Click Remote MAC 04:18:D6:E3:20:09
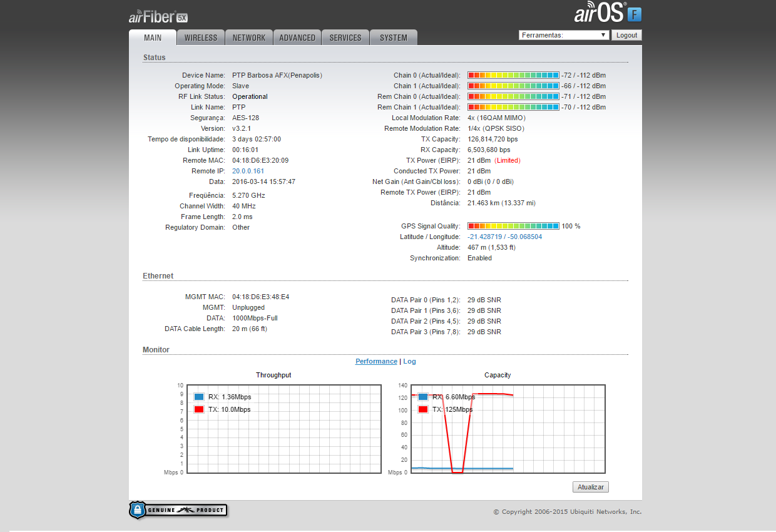 pos(260,160)
